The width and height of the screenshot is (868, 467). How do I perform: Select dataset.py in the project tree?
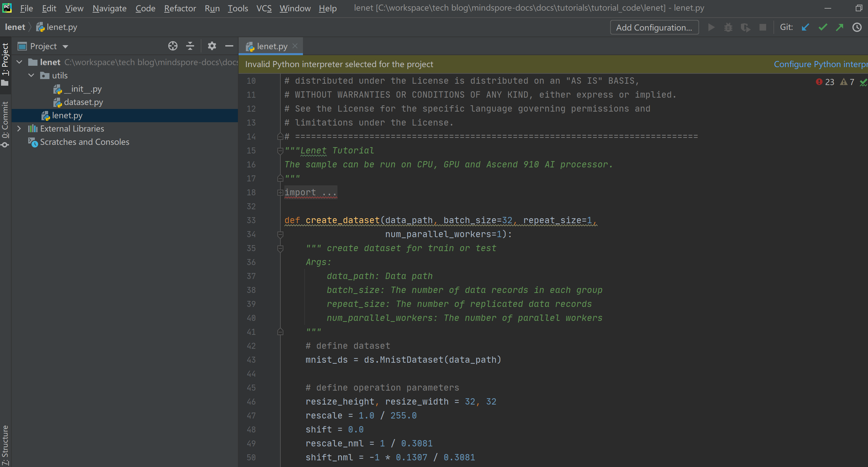tap(83, 102)
